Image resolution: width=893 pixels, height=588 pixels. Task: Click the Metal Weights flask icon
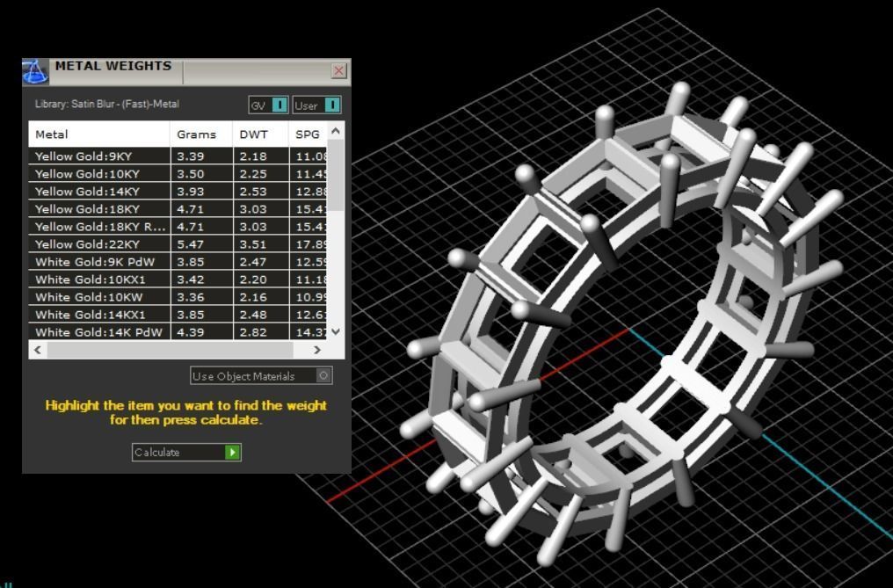tap(35, 72)
